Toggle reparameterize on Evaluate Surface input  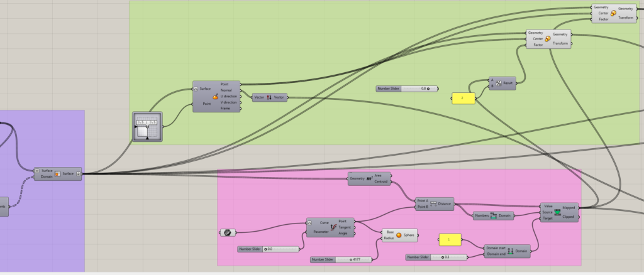tap(196, 89)
